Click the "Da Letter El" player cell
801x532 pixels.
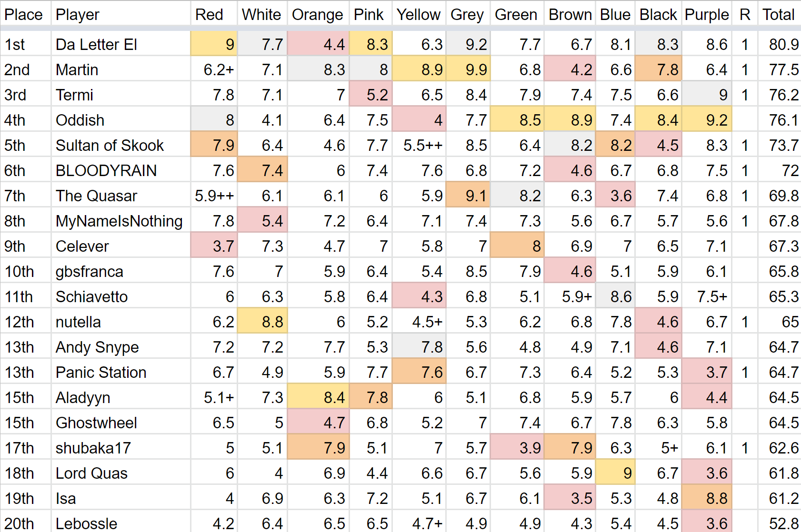pyautogui.click(x=96, y=44)
